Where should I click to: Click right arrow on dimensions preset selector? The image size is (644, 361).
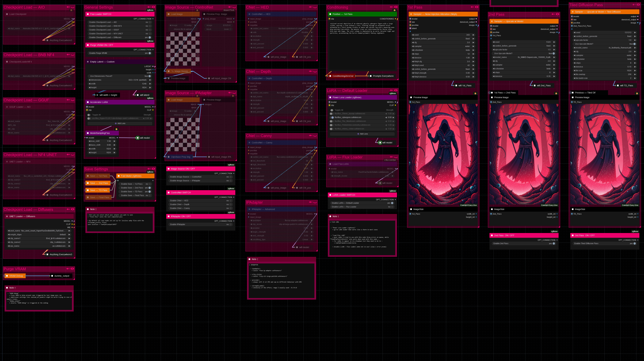pyautogui.click(x=150, y=80)
